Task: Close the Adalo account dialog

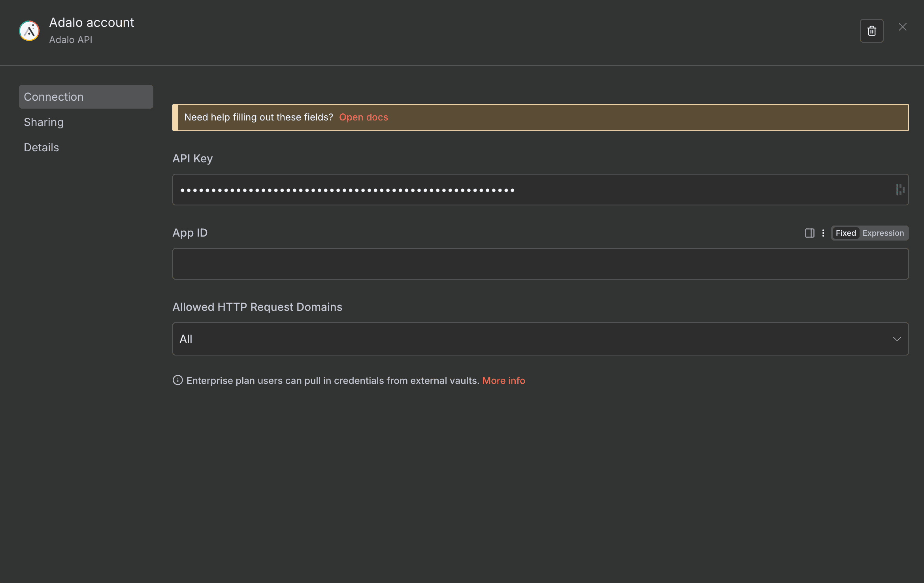Action: (x=902, y=27)
